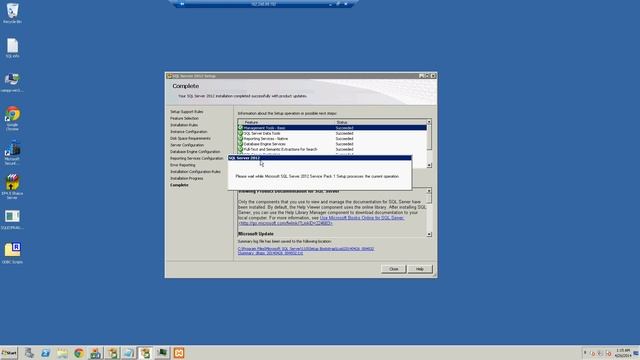The width and height of the screenshot is (640, 360).
Task: Select Error Reporting step in sidebar
Action: (182, 165)
